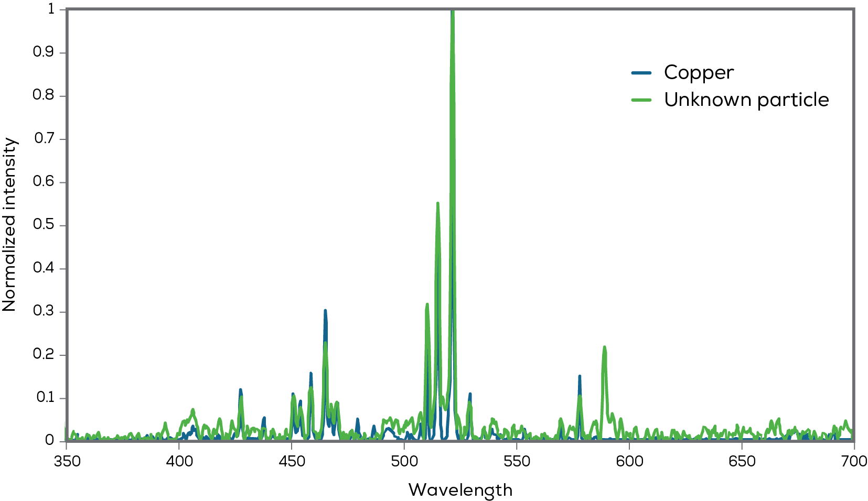The width and height of the screenshot is (868, 501).
Task: Click the 0.6 y-axis tick label
Action: [x=44, y=182]
